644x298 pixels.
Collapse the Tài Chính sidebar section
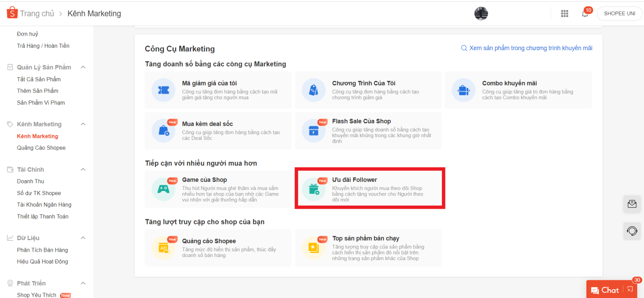83,170
